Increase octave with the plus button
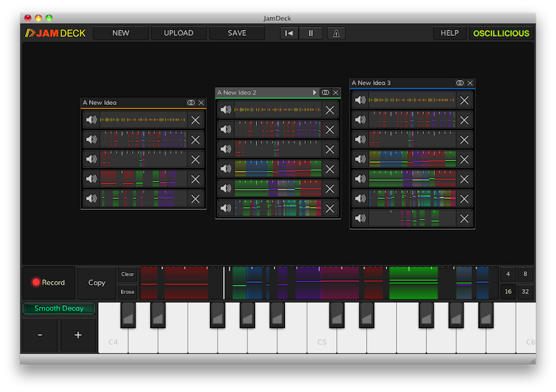The height and width of the screenshot is (392, 556). pyautogui.click(x=78, y=335)
